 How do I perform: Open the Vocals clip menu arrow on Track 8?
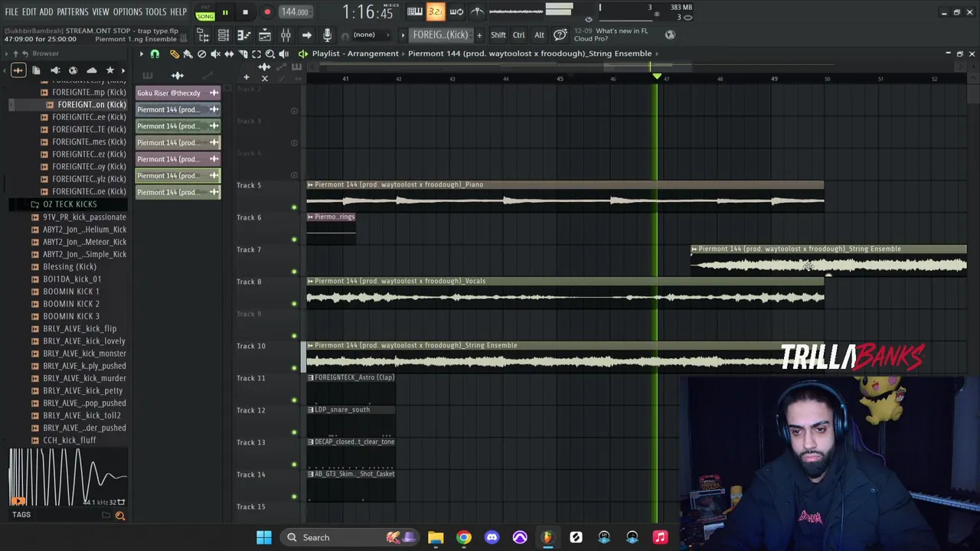[x=310, y=281]
